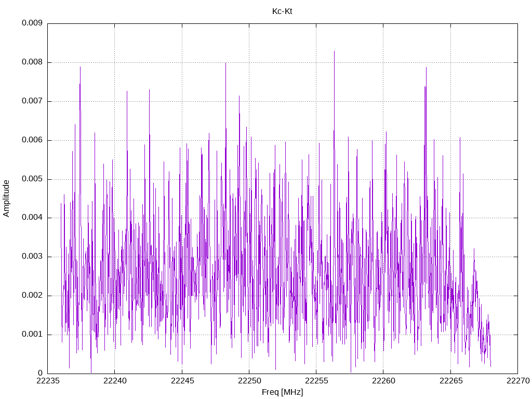Click the y-axis tick label 0.009
Screen dimensions: 532x399
(32, 23)
